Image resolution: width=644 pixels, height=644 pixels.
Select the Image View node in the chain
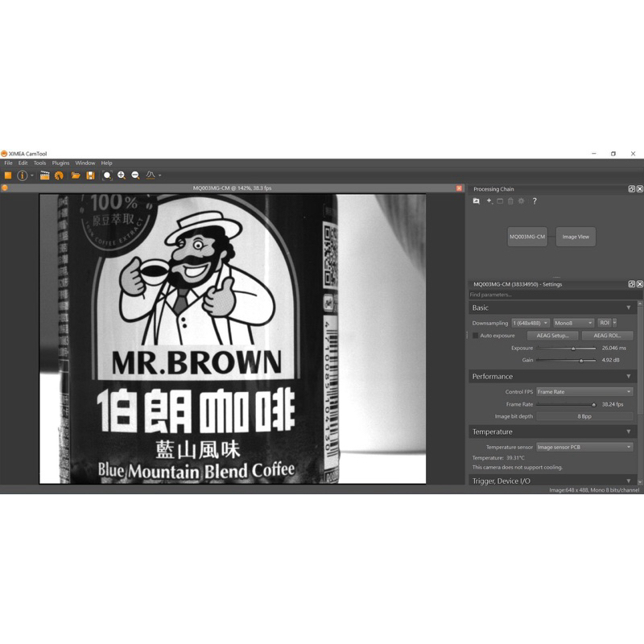click(x=576, y=237)
